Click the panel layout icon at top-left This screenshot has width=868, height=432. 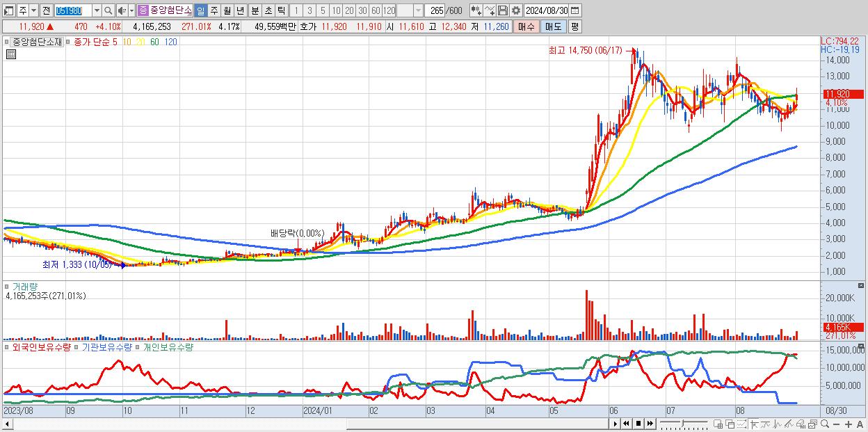[9, 10]
